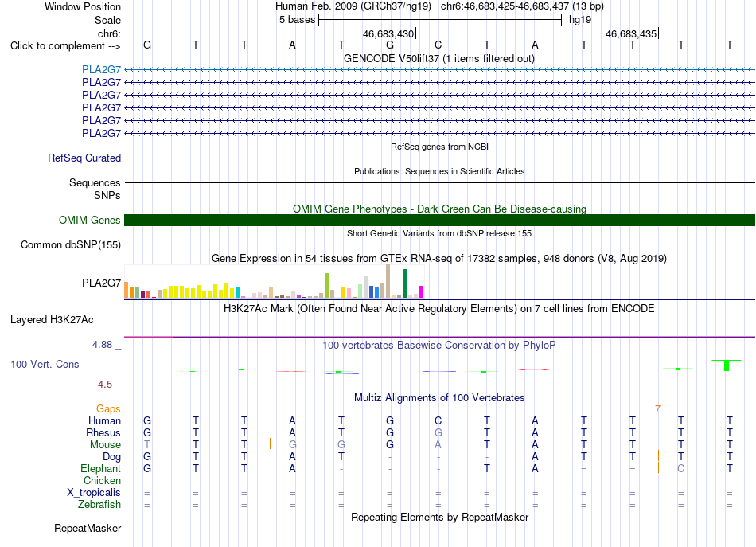Select the X_tropicalis species label

(94, 493)
